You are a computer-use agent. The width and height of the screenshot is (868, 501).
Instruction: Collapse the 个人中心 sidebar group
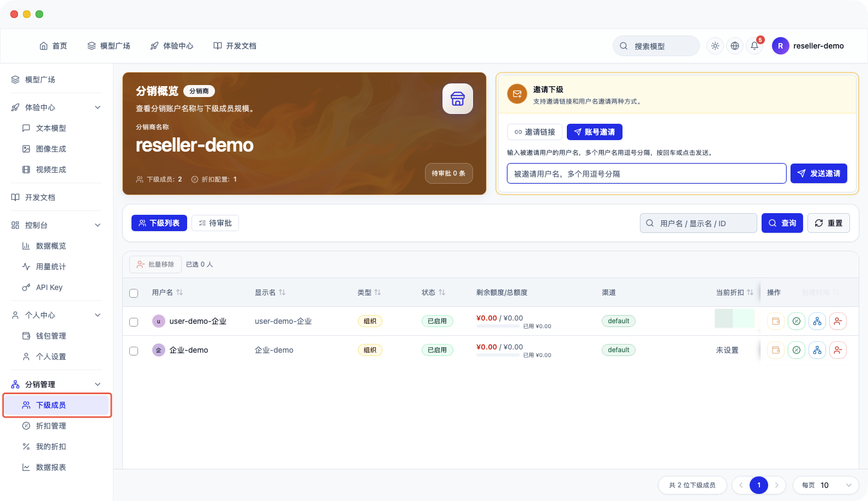[98, 315]
